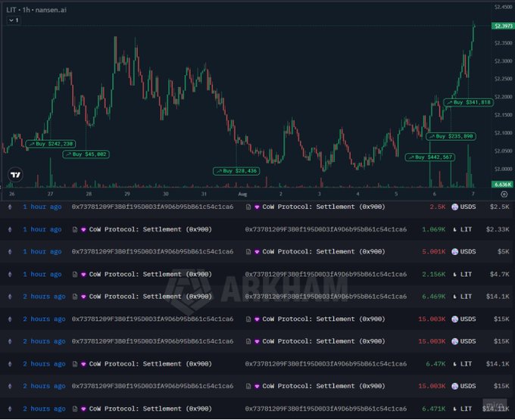This screenshot has height=420, width=515.
Task: Click the chart title LIT 1h nansen.ai
Action: (x=36, y=10)
